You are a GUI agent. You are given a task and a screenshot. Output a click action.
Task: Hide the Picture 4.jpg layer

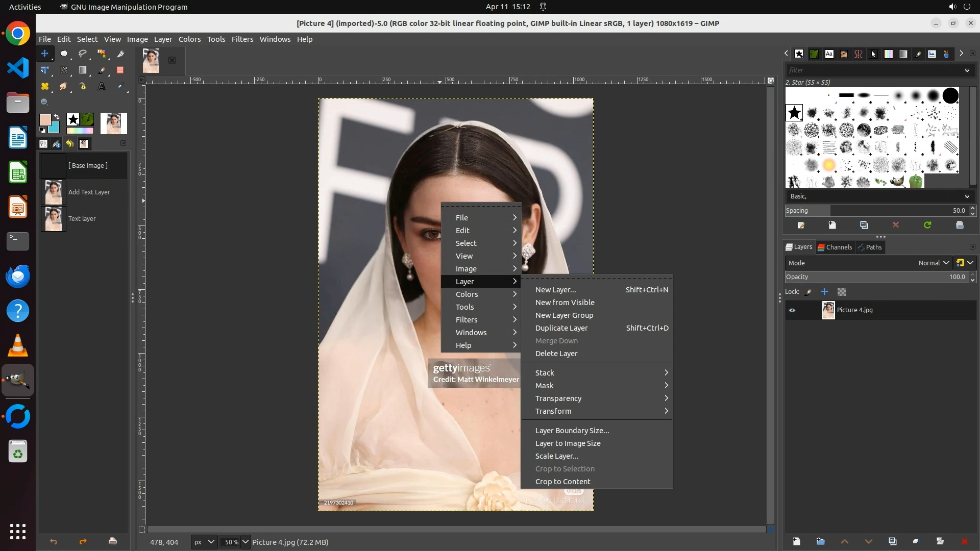pyautogui.click(x=792, y=310)
